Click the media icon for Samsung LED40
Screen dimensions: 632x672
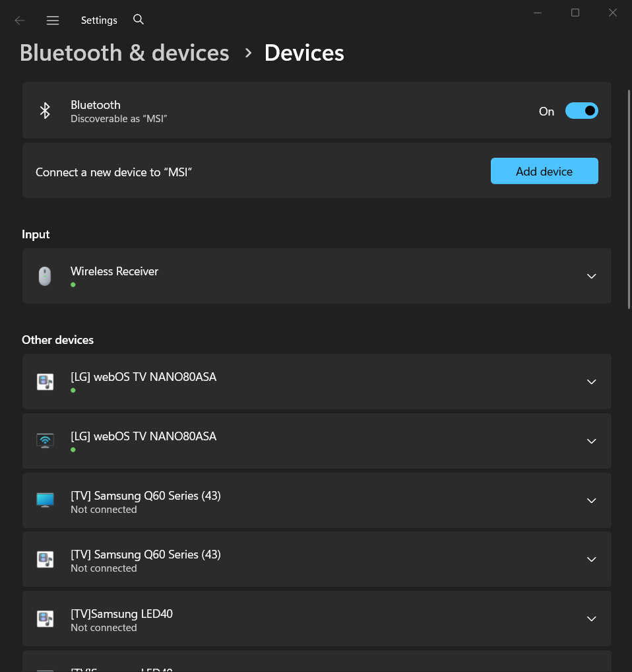45,619
